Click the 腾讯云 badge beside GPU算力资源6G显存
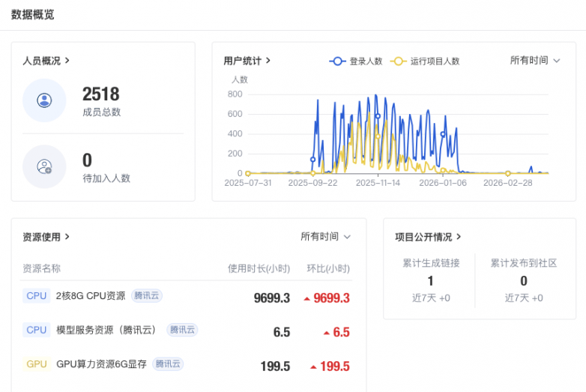Screen dimensions: 586x392 click(x=167, y=364)
